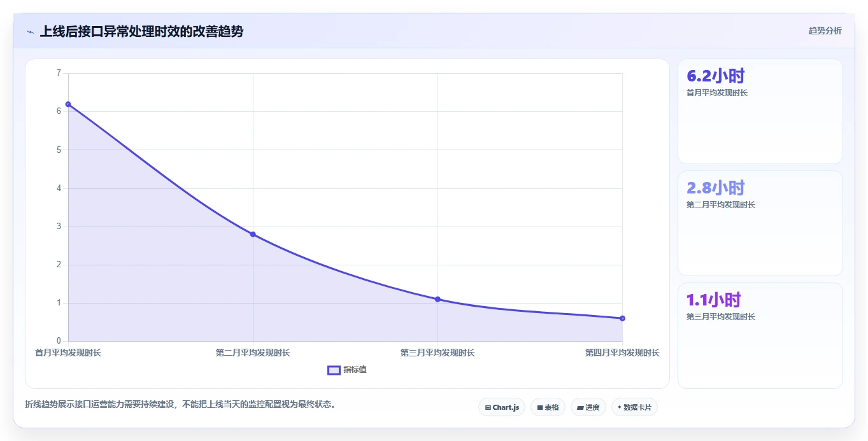Click the footnote text starting with 折线趋势展示
Screen dimensions: 868x441
(x=180, y=404)
